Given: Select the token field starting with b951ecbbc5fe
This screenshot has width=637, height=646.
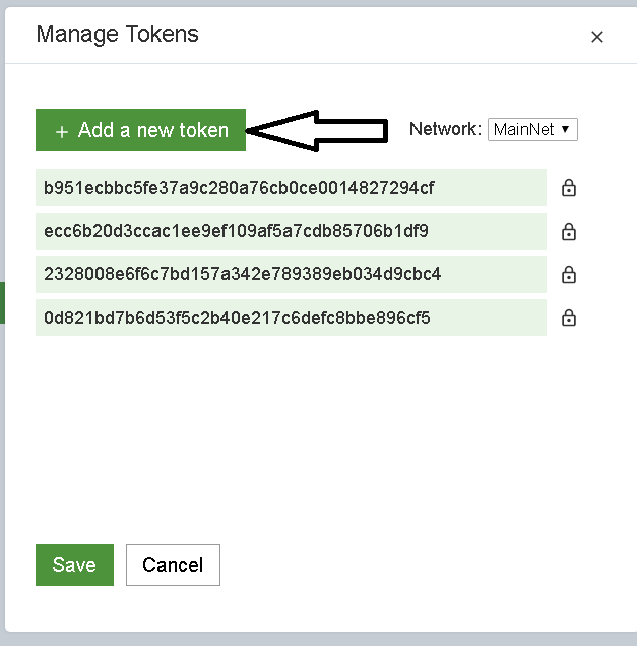Looking at the screenshot, I should point(290,188).
